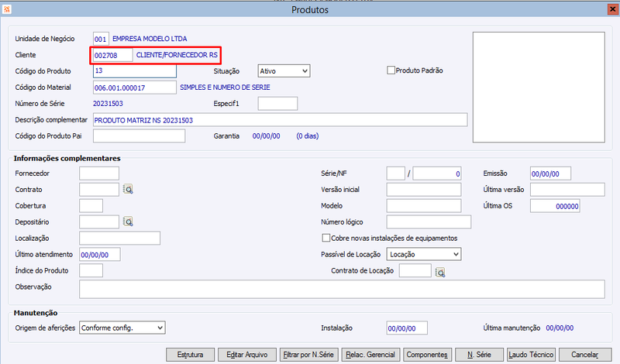This screenshot has height=364, width=620.
Task: Click the product image preview box
Action: (x=539, y=88)
